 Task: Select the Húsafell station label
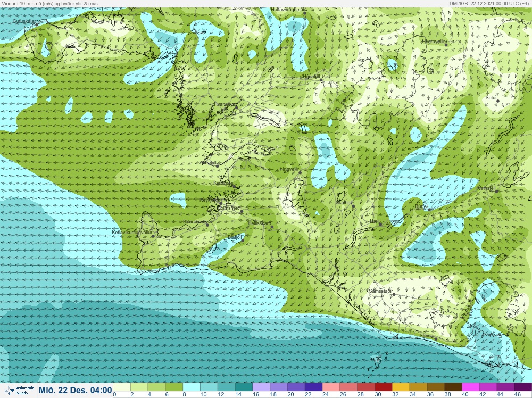311,76
